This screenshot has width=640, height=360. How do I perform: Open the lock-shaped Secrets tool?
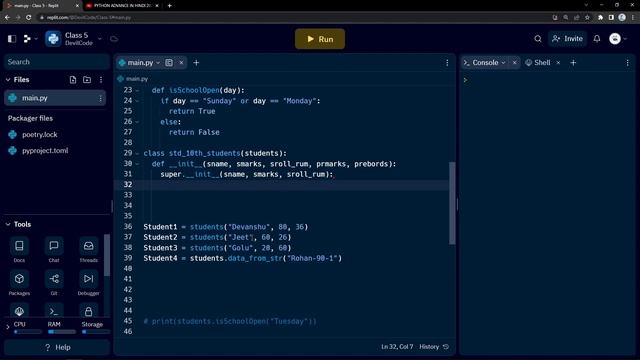[x=89, y=311]
